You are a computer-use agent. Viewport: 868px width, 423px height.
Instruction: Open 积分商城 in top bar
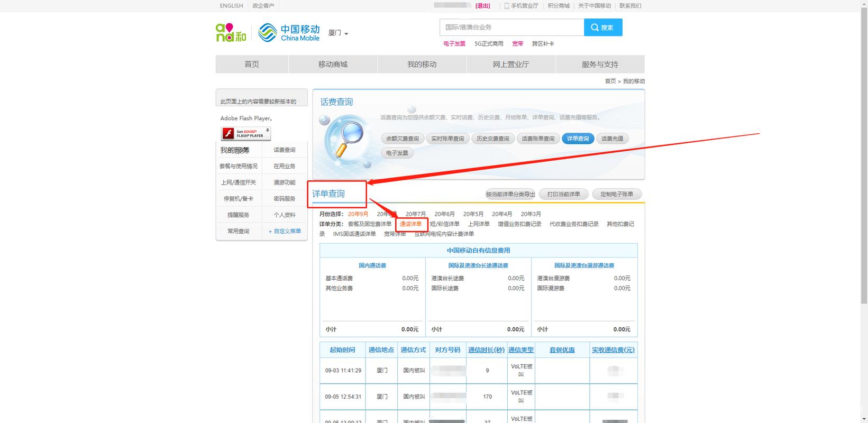pos(559,6)
